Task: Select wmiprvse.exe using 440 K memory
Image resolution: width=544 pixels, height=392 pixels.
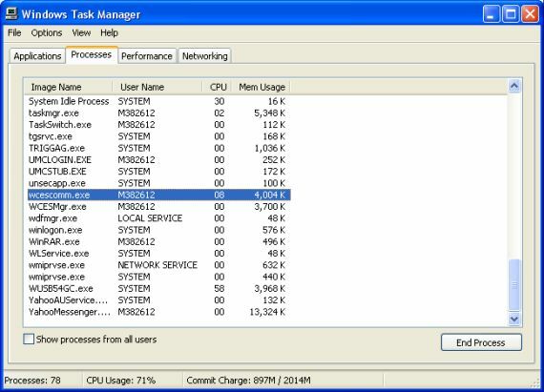Action: pos(158,277)
